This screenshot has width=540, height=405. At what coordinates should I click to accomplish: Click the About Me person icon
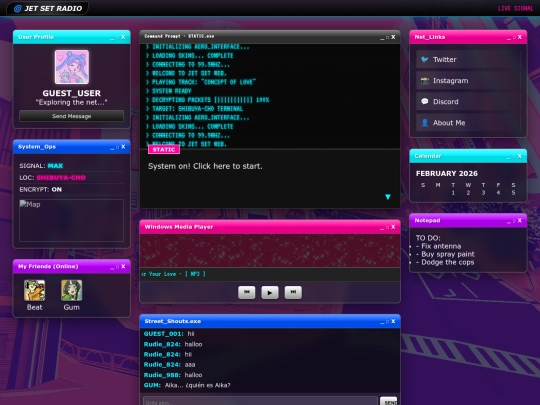(425, 123)
